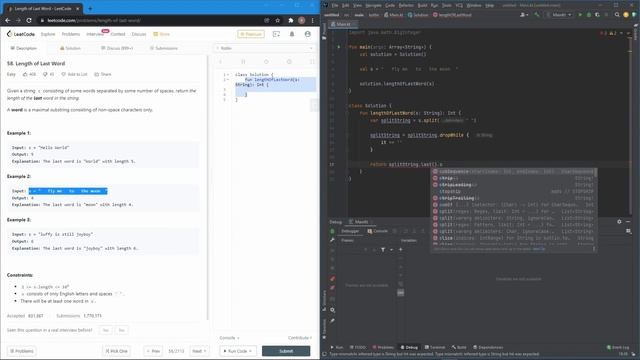Open the browser extensions puzzle icon
Image resolution: width=640 pixels, height=360 pixels.
291,20
